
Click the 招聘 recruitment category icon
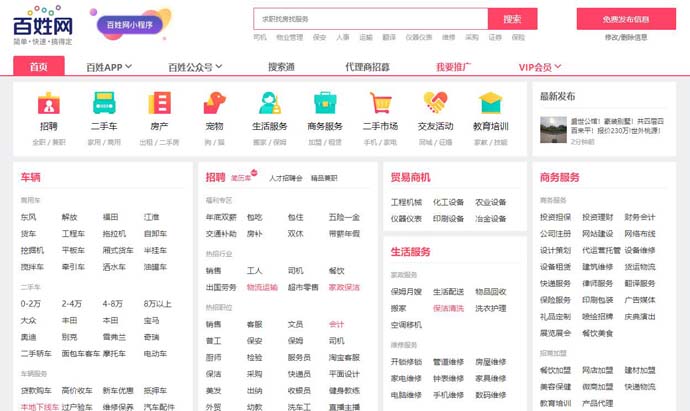click(x=49, y=103)
